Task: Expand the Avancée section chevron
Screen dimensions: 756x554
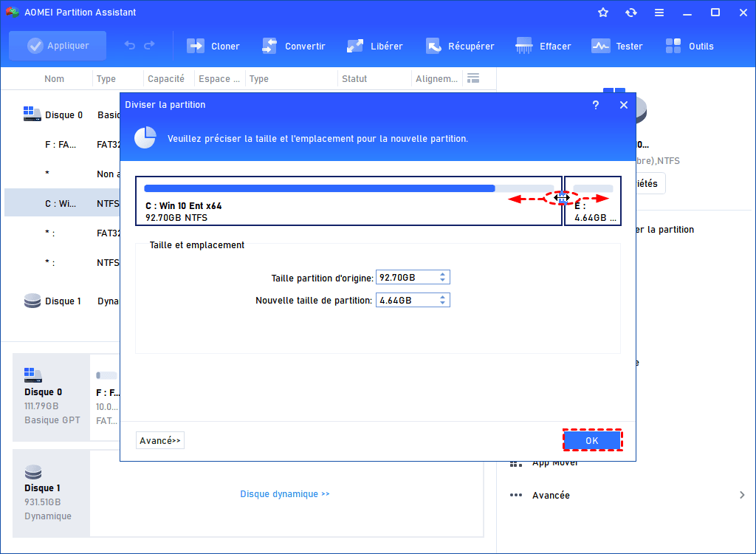Action: (742, 495)
